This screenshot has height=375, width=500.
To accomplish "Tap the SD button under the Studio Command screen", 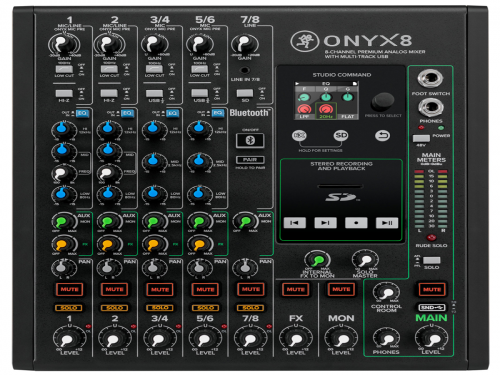I will point(341,135).
